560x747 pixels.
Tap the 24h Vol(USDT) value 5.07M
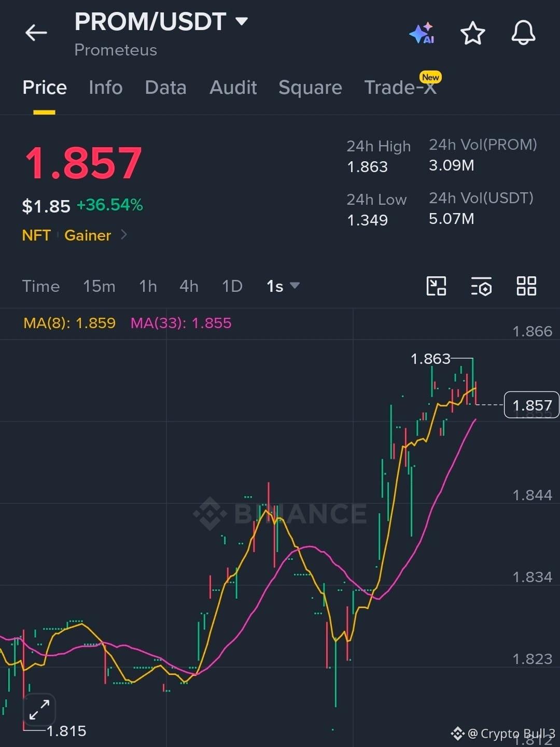pyautogui.click(x=451, y=219)
